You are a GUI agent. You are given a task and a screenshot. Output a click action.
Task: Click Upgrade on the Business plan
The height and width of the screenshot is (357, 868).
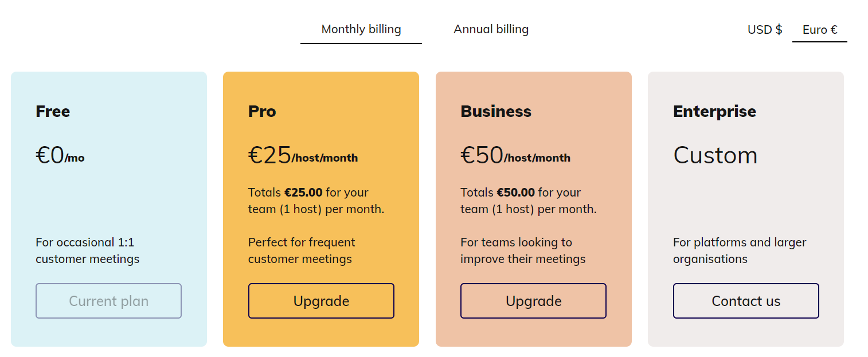pos(533,301)
